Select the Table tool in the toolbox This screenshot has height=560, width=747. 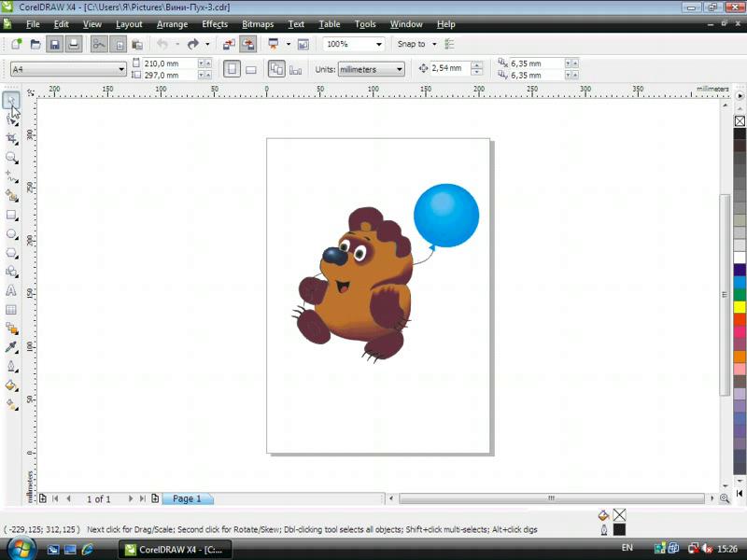[11, 310]
